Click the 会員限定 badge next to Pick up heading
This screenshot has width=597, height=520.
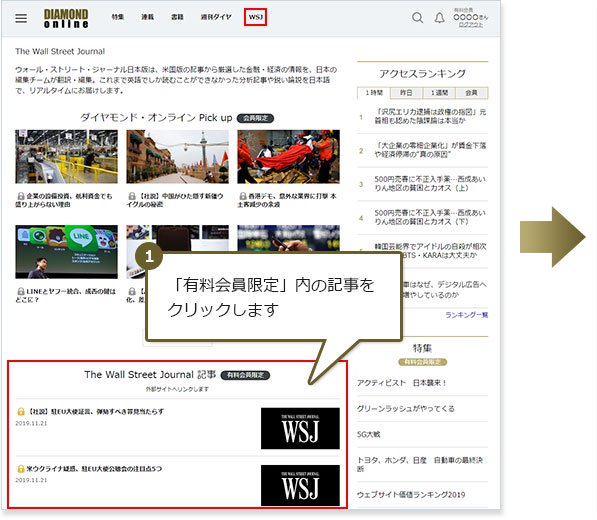[x=255, y=118]
